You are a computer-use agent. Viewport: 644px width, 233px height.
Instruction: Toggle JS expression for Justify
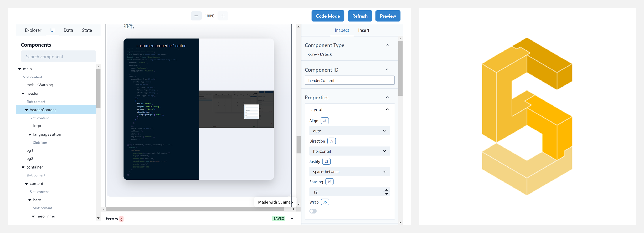326,161
